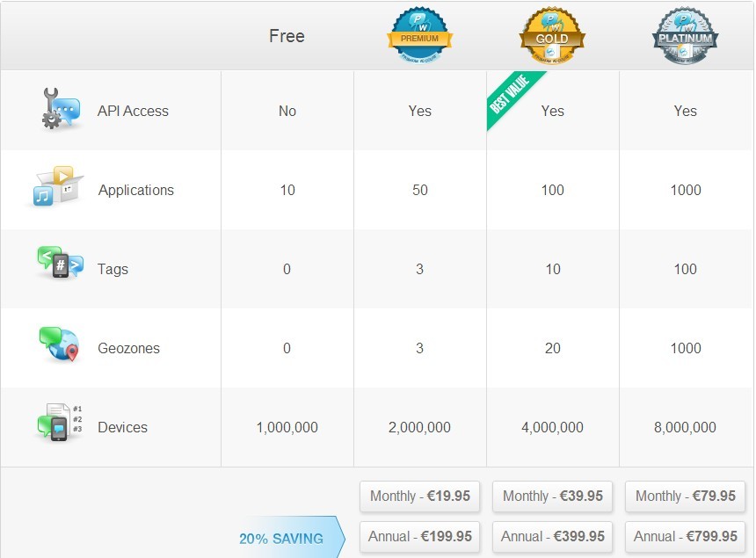Click the Devices list icon

60,423
